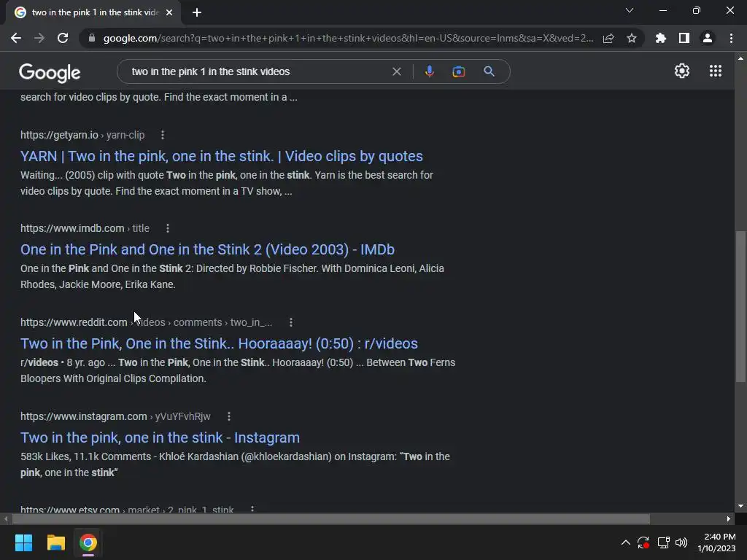Click the scroll down arrow of page

[x=740, y=506]
